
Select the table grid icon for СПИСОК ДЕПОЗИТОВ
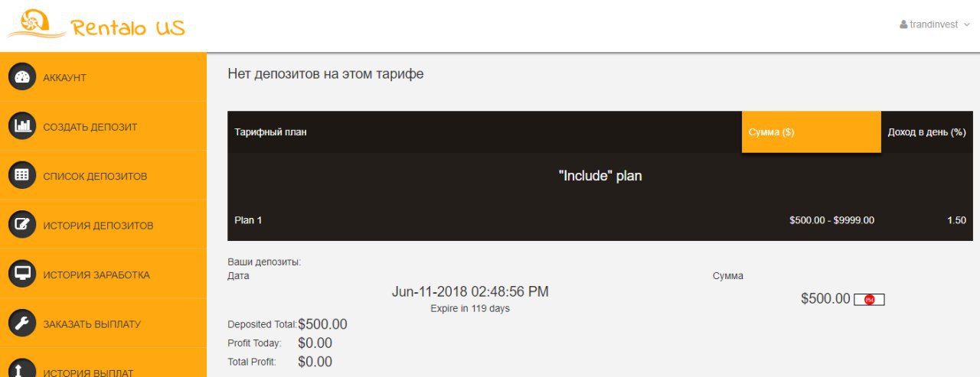click(21, 175)
